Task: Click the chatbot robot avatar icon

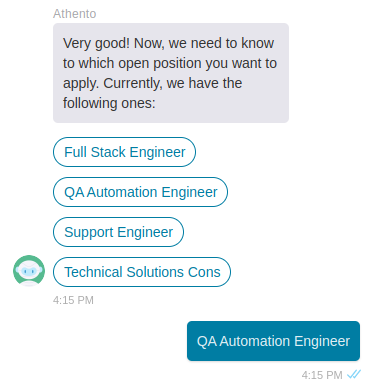Action: [x=29, y=271]
